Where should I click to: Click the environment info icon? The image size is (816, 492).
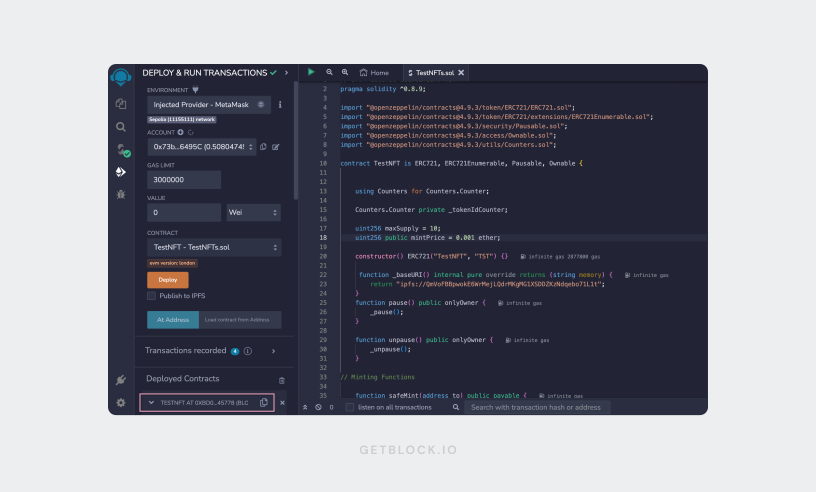tap(280, 105)
